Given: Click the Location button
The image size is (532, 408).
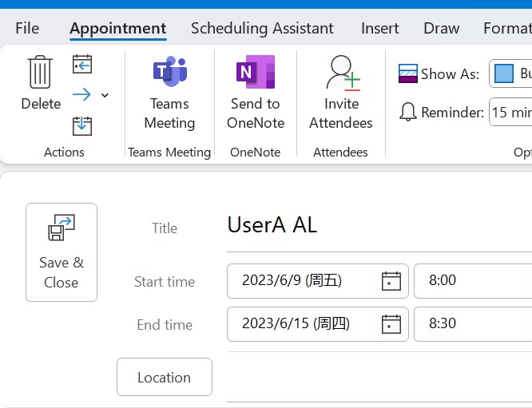Looking at the screenshot, I should 165,377.
